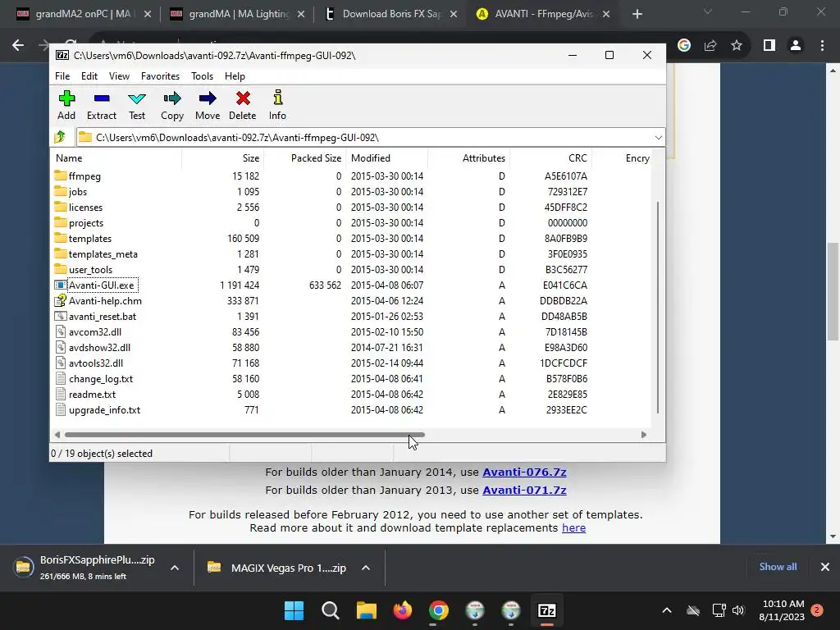Screen dimensions: 840x630
Task: Select the Avanti-help.chm file icon
Action: 61,300
